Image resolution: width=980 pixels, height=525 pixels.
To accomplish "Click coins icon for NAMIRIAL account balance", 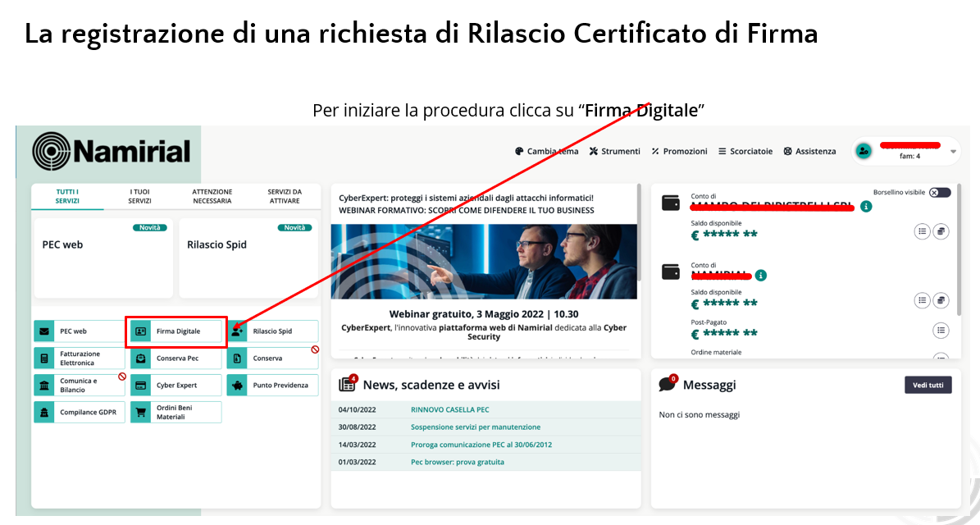I will (941, 300).
